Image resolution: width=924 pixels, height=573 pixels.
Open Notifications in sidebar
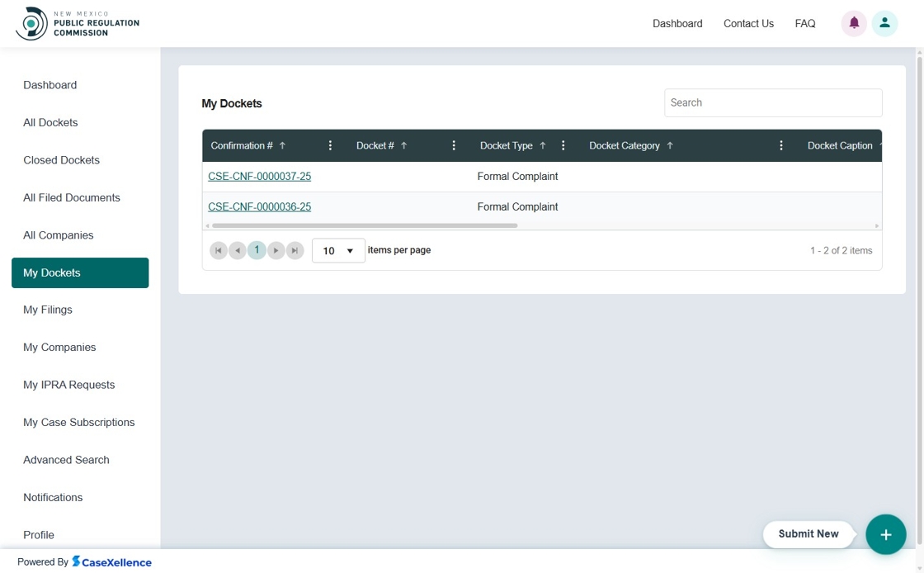coord(53,498)
